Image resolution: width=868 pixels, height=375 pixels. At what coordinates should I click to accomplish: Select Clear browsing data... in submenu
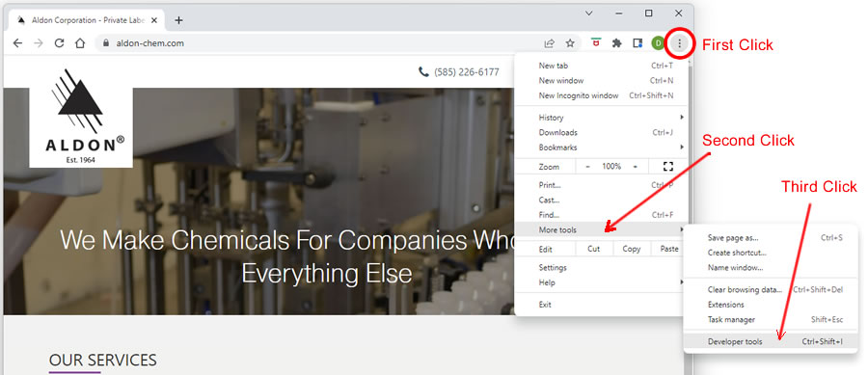pos(771,290)
